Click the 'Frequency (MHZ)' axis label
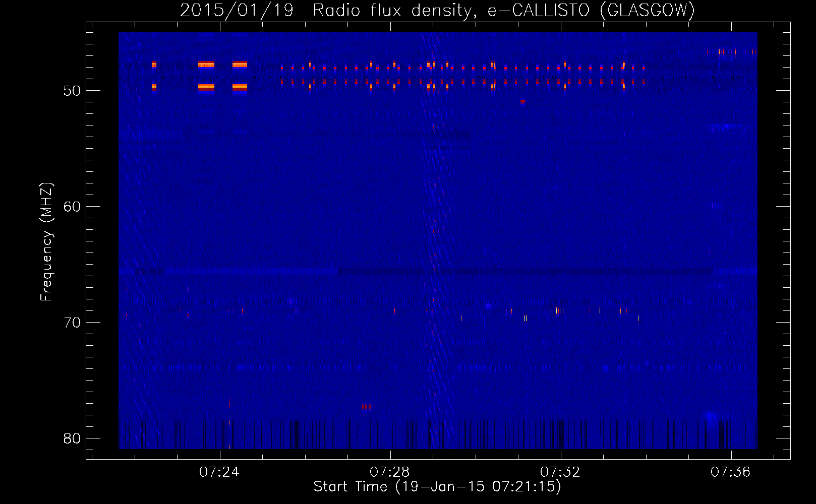This screenshot has width=816, height=504. [x=46, y=242]
